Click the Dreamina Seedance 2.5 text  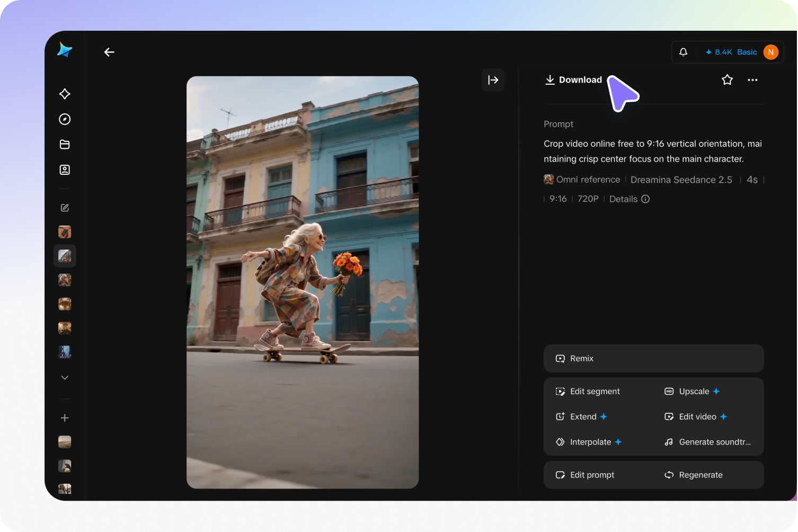click(x=681, y=180)
